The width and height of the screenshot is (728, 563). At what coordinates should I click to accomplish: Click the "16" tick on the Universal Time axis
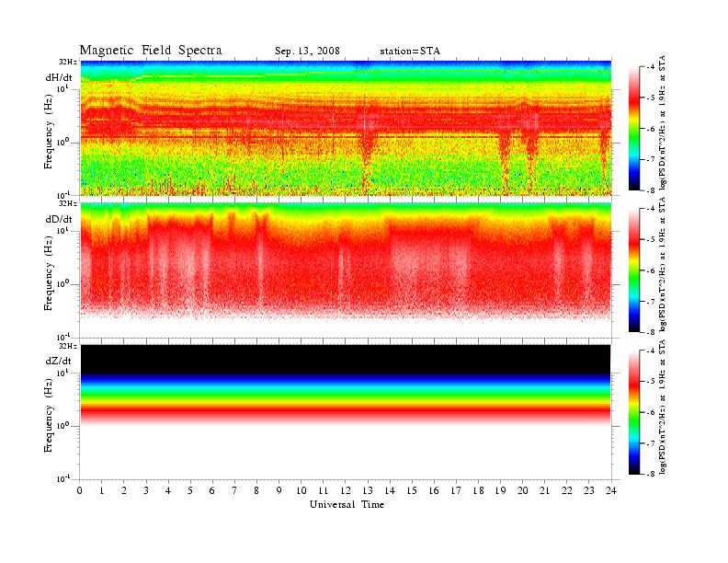pyautogui.click(x=434, y=490)
